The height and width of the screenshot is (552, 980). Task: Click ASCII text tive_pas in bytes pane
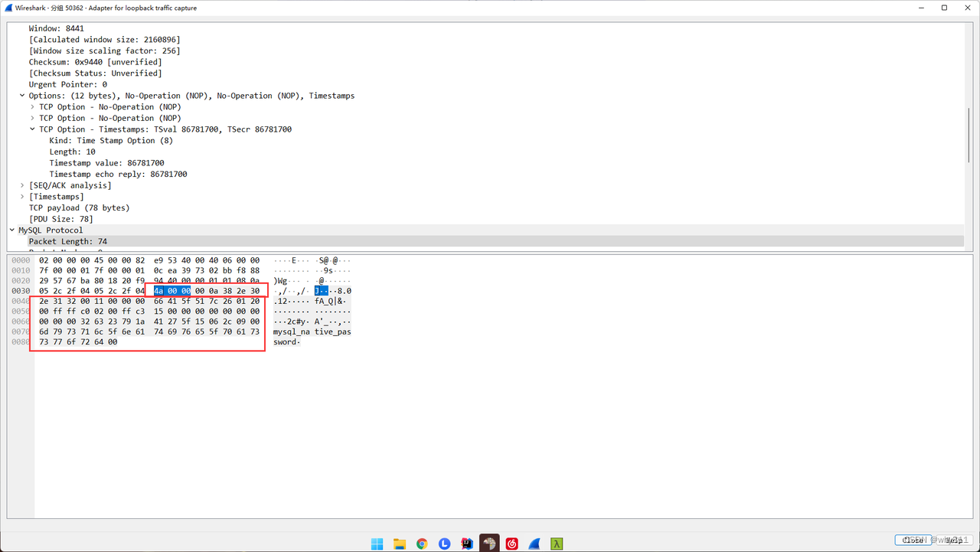point(333,332)
